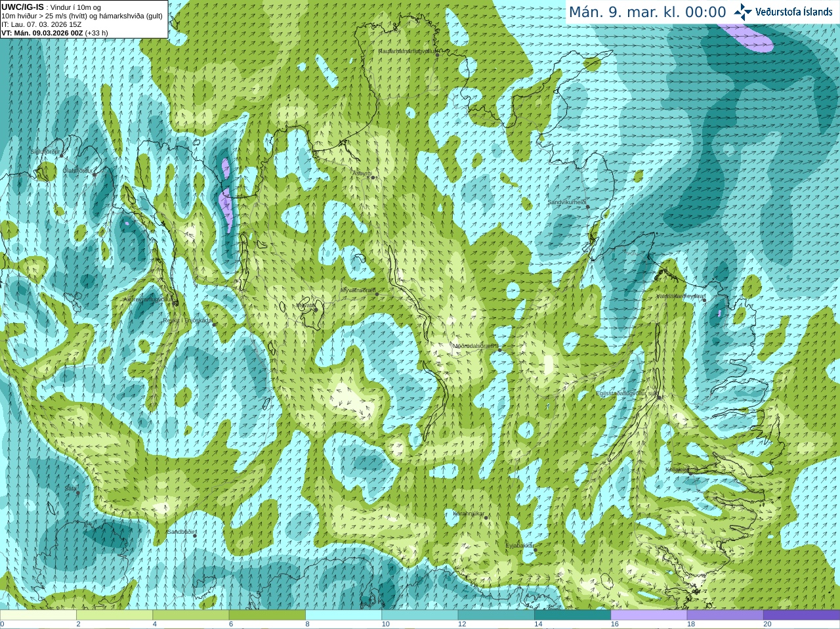
Task: Select the 8–10 m/s light cyan legend swatch
Action: 343,615
